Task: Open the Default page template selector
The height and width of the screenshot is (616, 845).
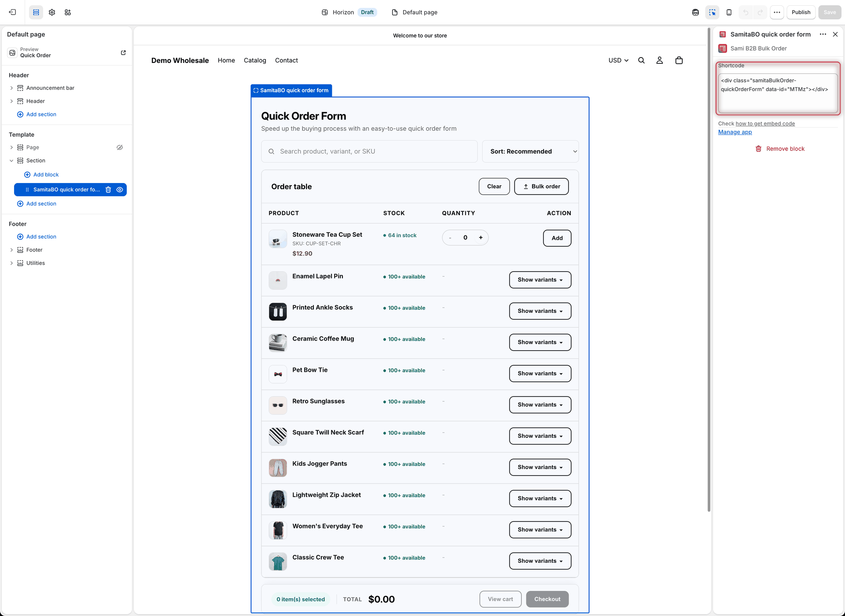Action: point(415,12)
